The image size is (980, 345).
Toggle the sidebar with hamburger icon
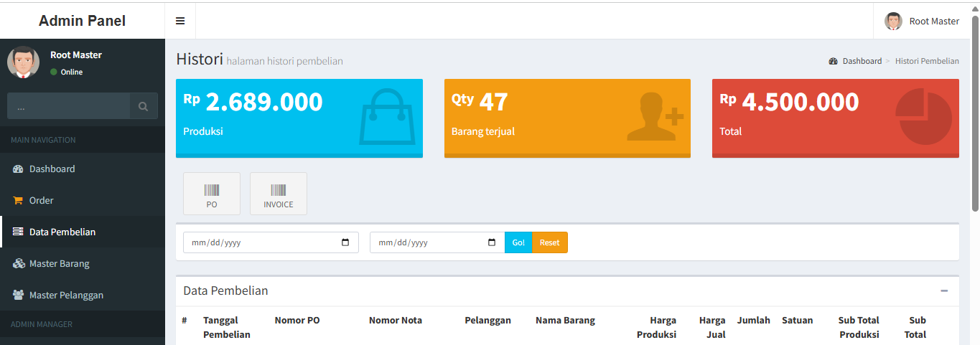[180, 21]
